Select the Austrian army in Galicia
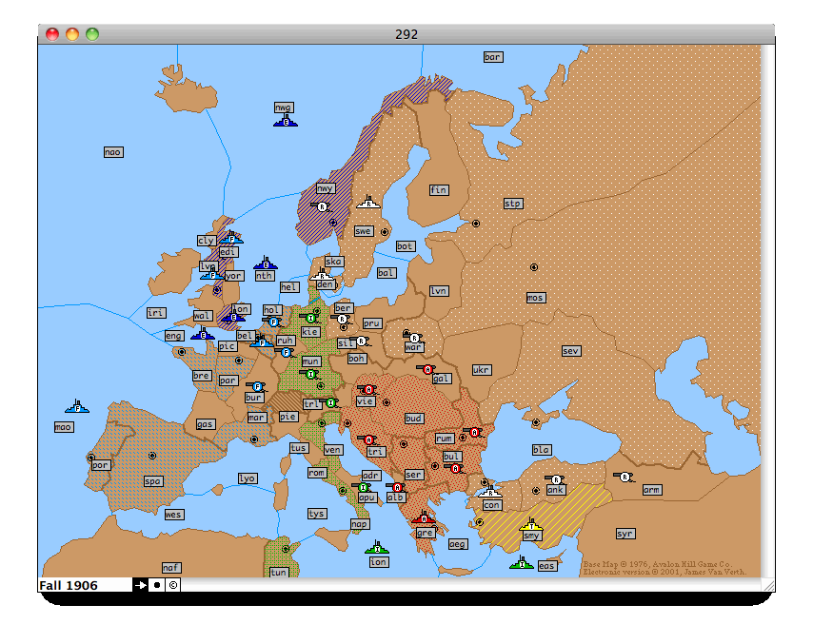The width and height of the screenshot is (813, 644). 427,369
